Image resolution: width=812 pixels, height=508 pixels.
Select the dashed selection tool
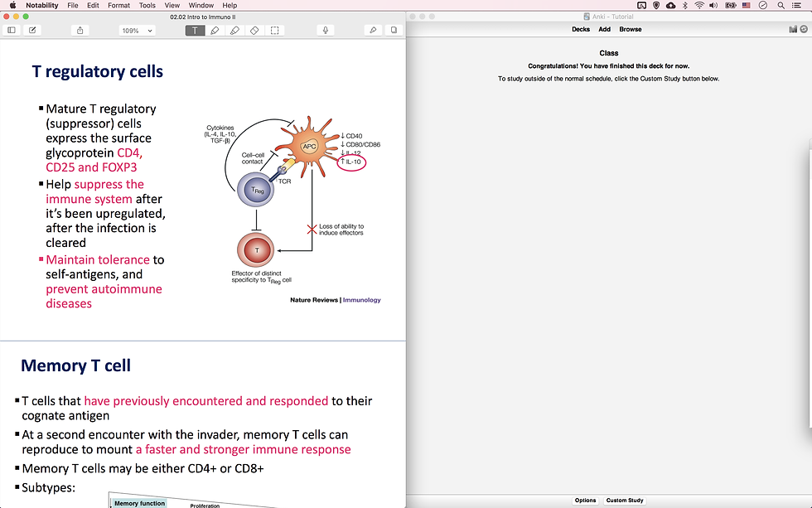pos(274,31)
